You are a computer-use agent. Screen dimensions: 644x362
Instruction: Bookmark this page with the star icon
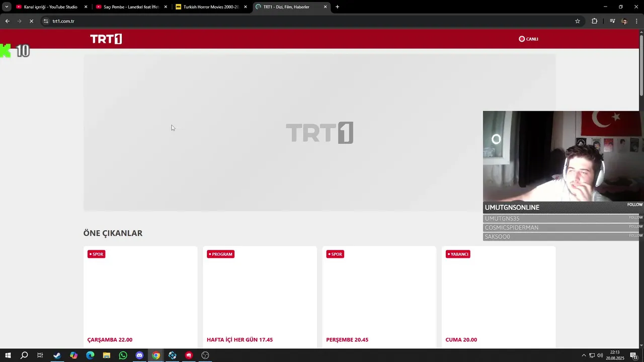578,21
